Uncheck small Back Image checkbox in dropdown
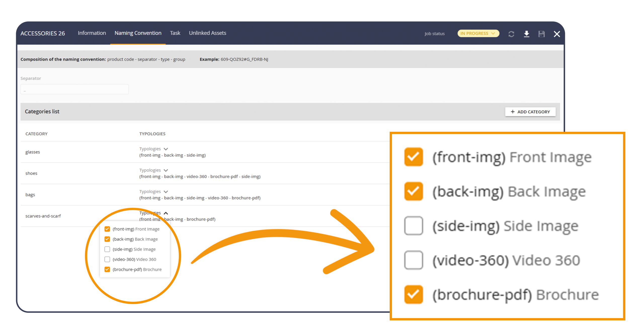 point(107,239)
